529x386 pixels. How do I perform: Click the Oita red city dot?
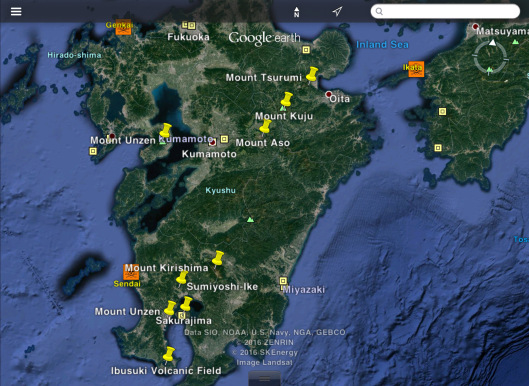(x=328, y=94)
